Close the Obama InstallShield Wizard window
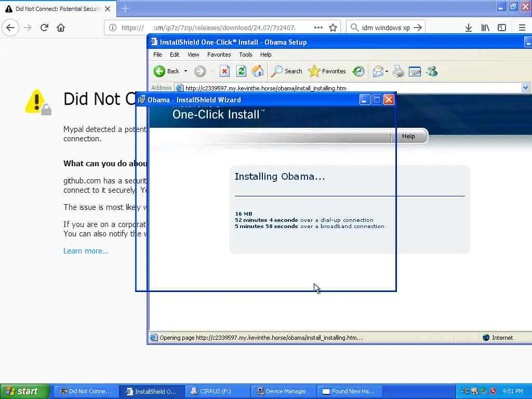 pyautogui.click(x=389, y=100)
